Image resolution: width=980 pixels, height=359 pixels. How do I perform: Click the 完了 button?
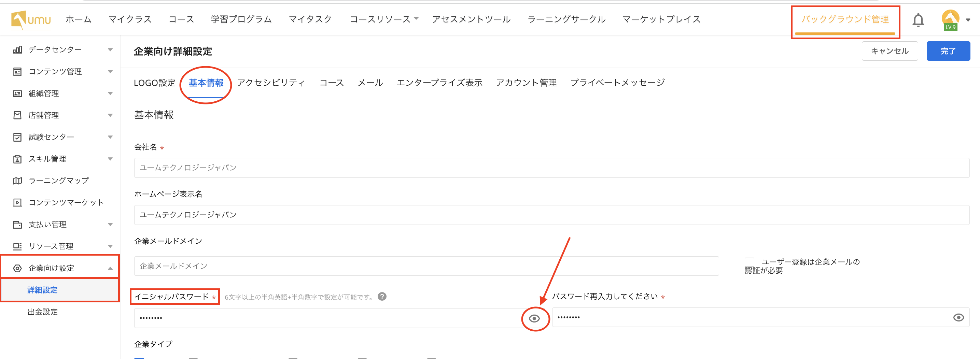tap(948, 51)
